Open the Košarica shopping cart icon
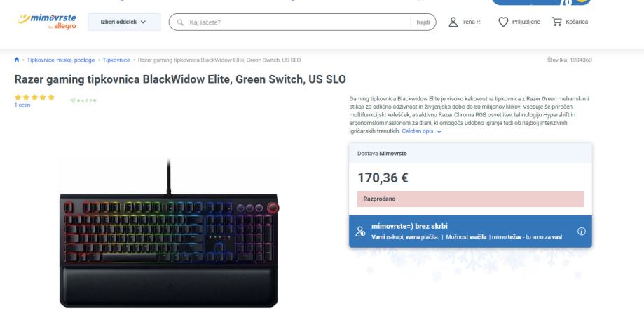Image resolution: width=644 pixels, height=327 pixels. 557,22
